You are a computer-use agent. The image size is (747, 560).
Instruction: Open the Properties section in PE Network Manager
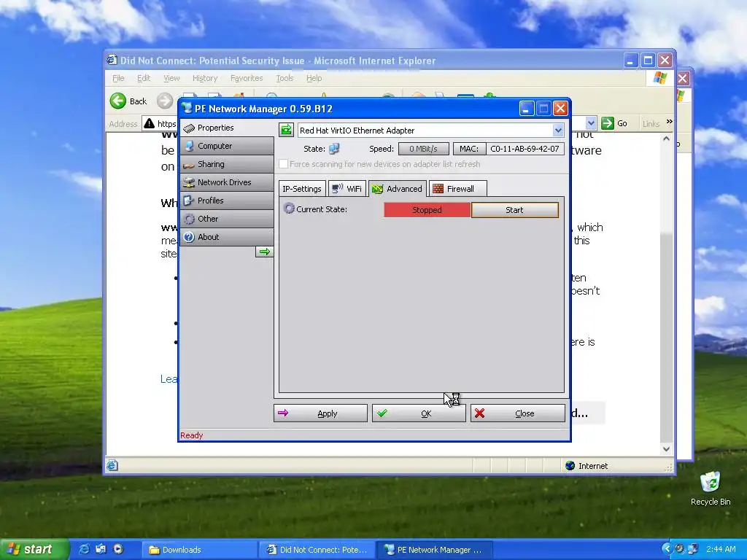click(x=227, y=128)
